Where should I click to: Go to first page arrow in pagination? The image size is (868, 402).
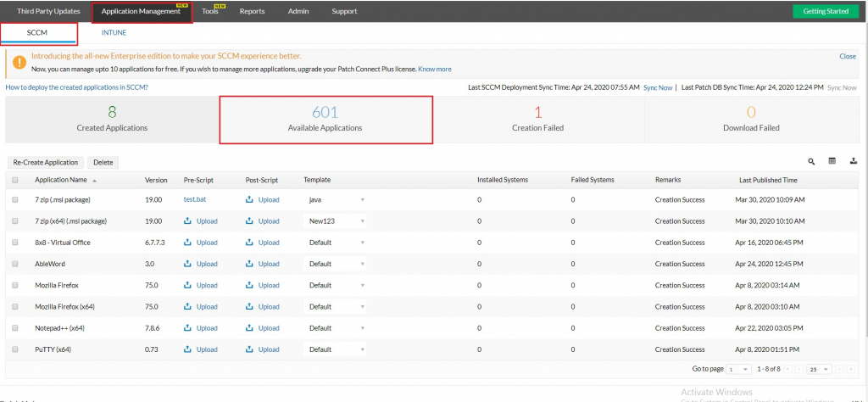[x=787, y=369]
